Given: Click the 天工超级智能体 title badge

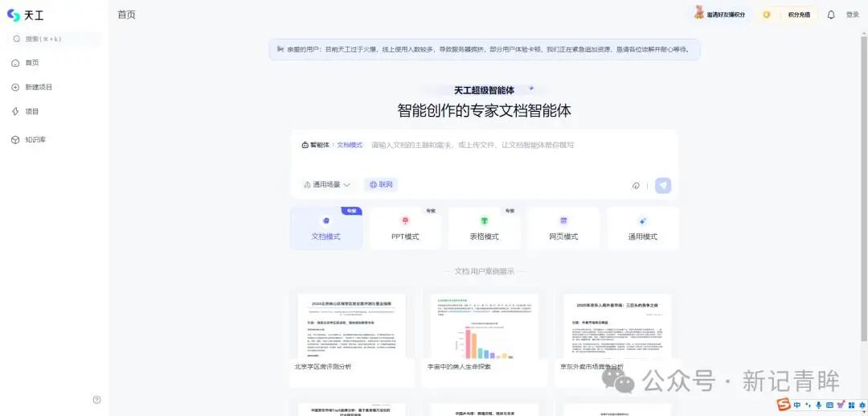Looking at the screenshot, I should 485,90.
